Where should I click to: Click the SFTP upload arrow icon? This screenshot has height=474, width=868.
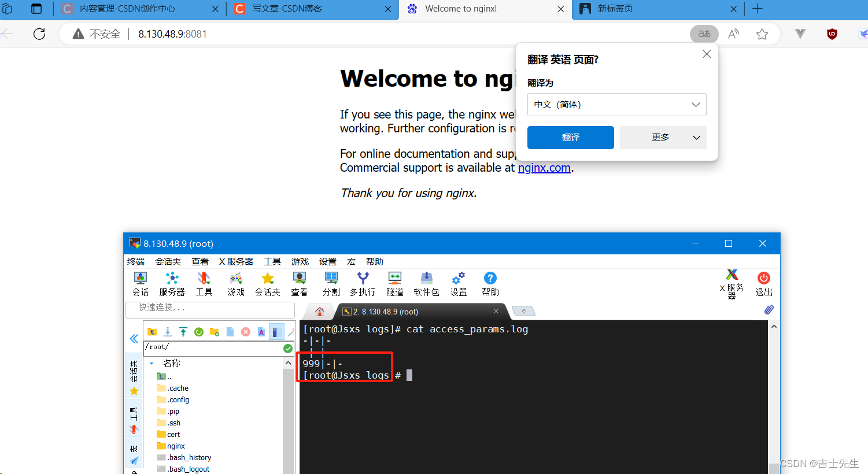183,332
